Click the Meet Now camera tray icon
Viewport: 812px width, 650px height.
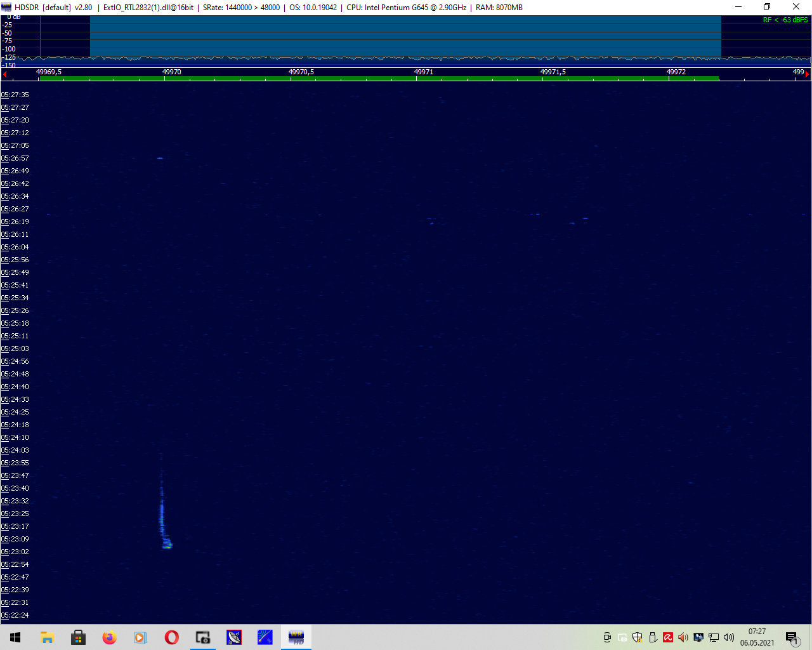click(607, 637)
